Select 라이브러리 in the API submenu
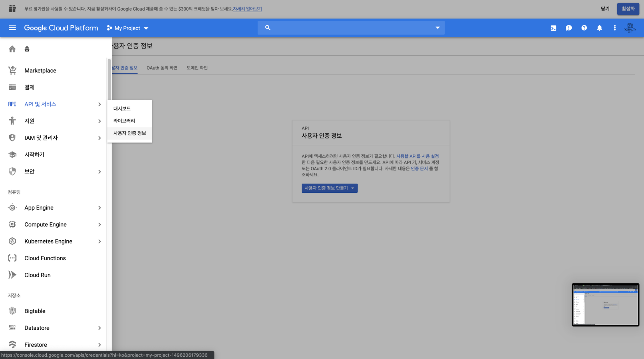The image size is (644, 359). point(124,121)
